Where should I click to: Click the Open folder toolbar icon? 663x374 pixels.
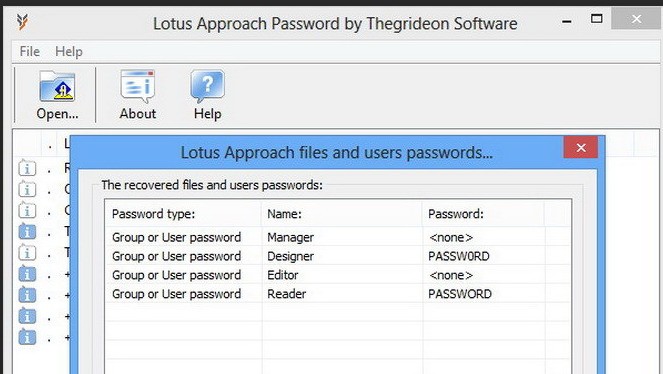tap(57, 87)
